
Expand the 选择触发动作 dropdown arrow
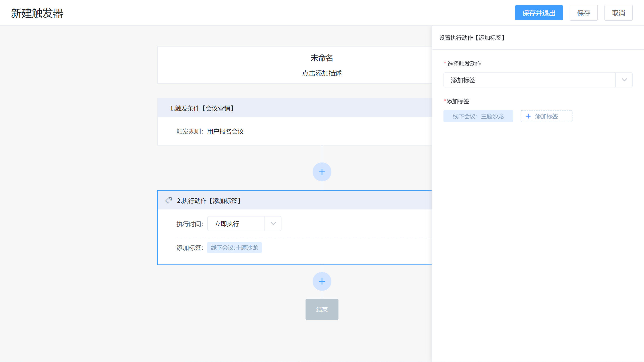[624, 80]
